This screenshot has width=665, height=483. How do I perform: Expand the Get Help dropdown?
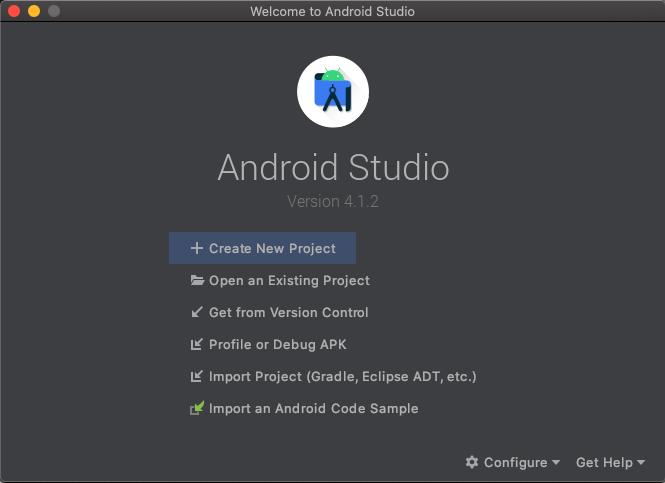610,462
